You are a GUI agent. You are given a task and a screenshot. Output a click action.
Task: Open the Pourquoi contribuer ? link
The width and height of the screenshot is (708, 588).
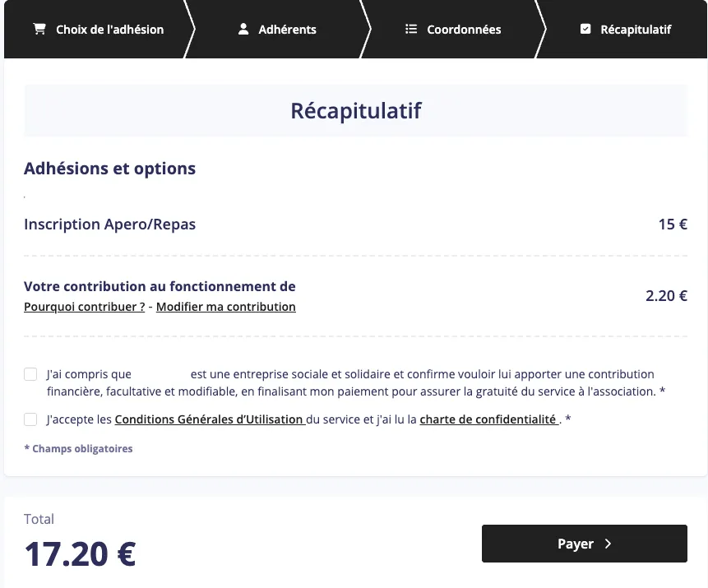point(85,307)
